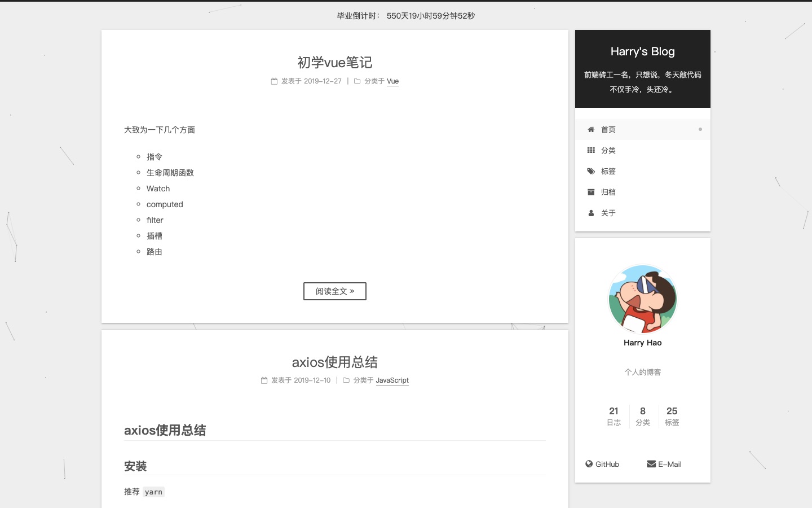
Task: Open the 标签 menu item
Action: pyautogui.click(x=643, y=171)
